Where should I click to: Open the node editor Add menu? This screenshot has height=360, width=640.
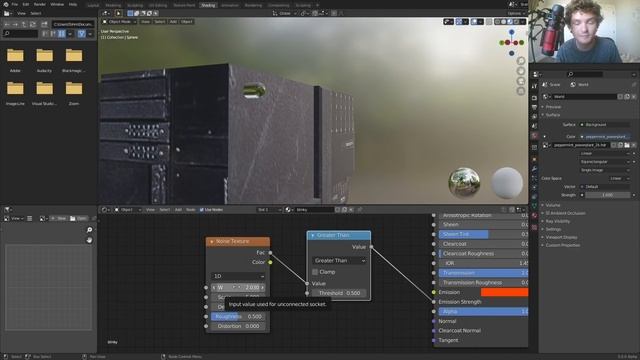[178, 210]
